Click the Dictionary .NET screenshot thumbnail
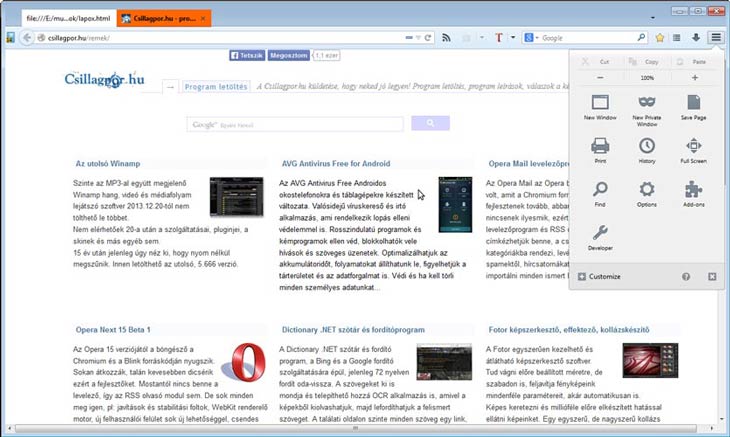Viewport: 730px width, 437px height. [444, 362]
